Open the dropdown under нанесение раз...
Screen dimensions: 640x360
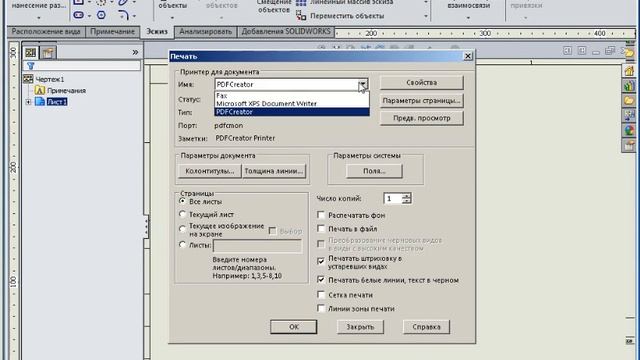tap(38, 18)
